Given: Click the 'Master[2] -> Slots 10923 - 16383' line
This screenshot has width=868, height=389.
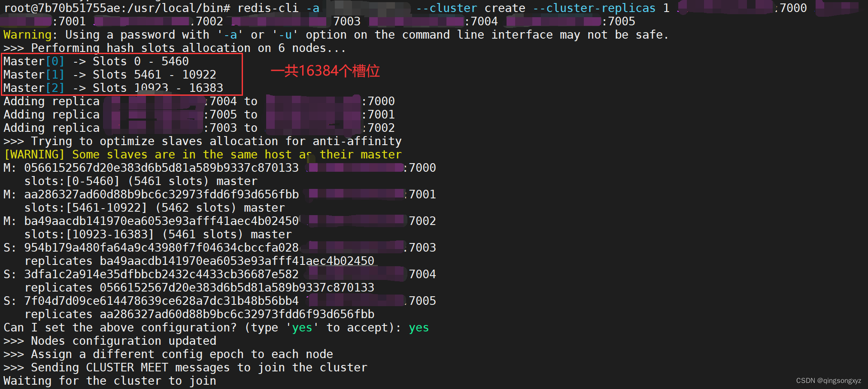Looking at the screenshot, I should pyautogui.click(x=113, y=88).
